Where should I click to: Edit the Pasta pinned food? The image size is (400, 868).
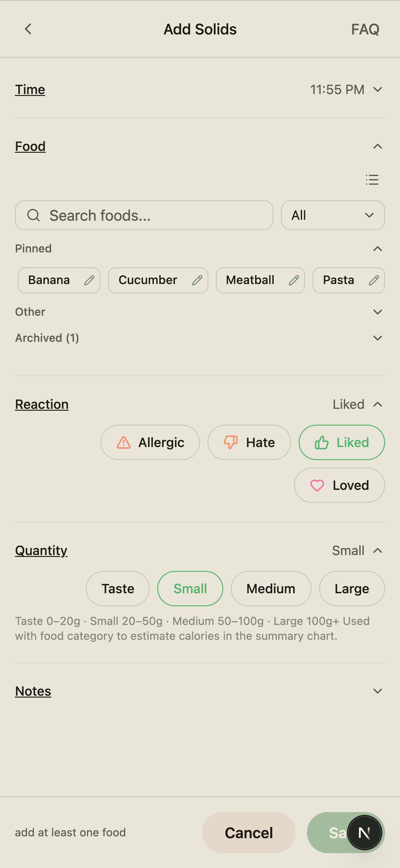click(374, 280)
